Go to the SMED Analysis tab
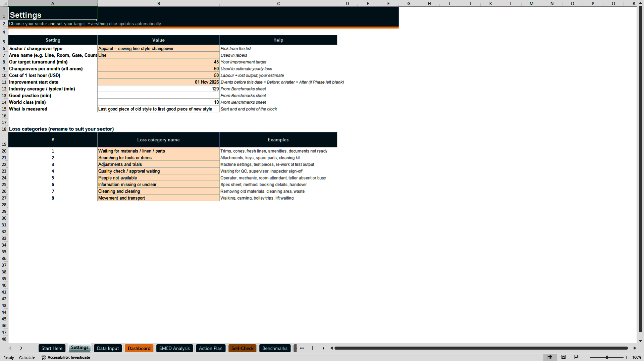 click(174, 348)
